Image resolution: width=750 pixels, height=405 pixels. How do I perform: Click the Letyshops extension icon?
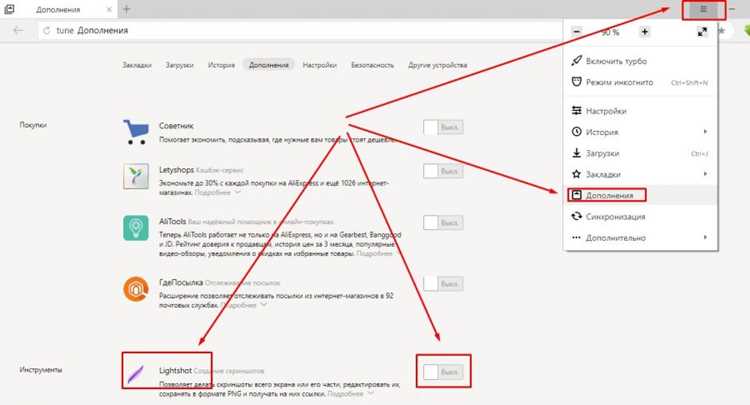pyautogui.click(x=136, y=176)
